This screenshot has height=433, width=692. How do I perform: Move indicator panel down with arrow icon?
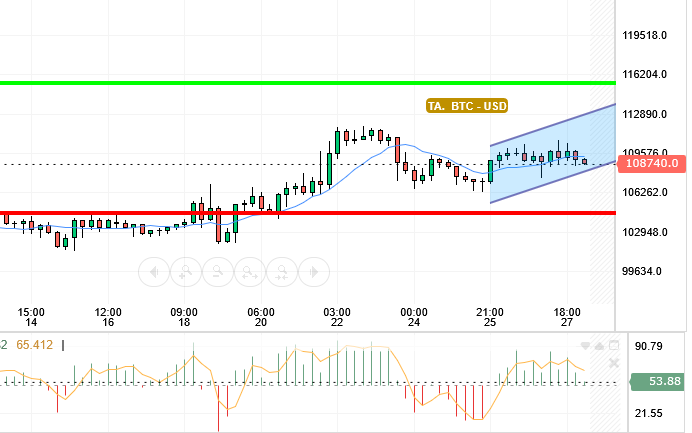tap(585, 346)
